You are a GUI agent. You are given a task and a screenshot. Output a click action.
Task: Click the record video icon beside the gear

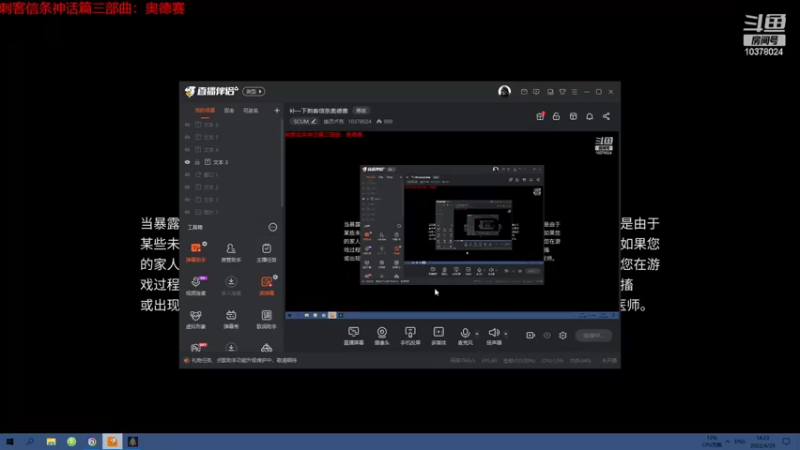tap(531, 335)
